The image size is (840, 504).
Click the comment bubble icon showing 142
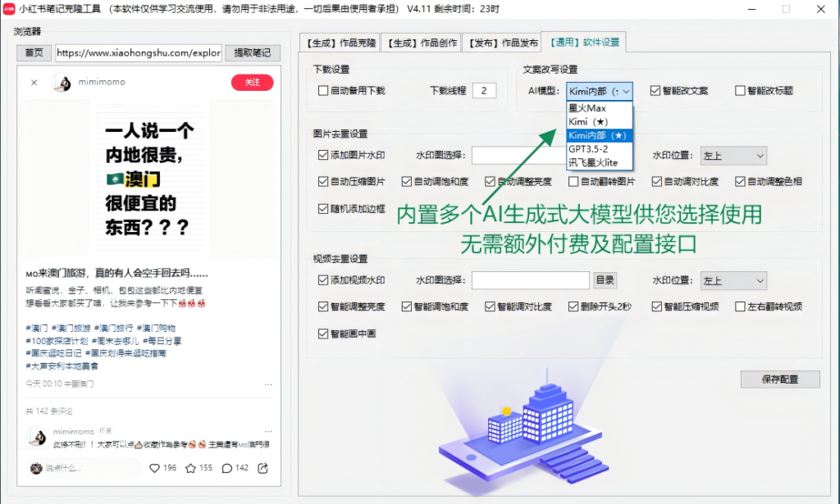click(226, 468)
